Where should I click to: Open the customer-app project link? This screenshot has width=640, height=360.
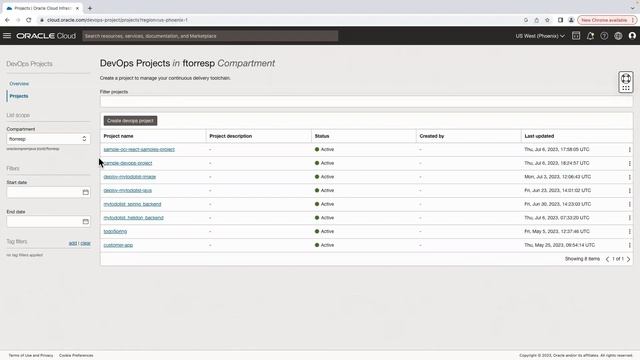coord(118,245)
